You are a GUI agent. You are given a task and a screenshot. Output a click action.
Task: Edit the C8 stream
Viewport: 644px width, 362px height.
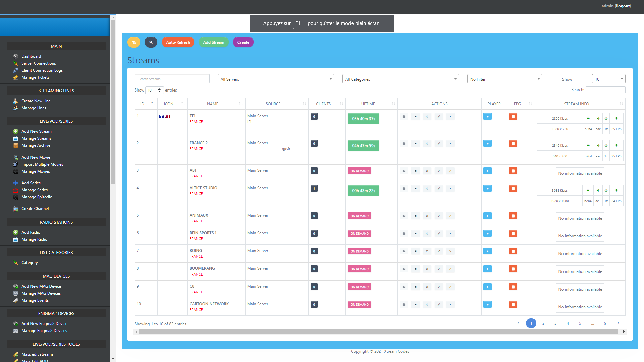[x=439, y=287]
